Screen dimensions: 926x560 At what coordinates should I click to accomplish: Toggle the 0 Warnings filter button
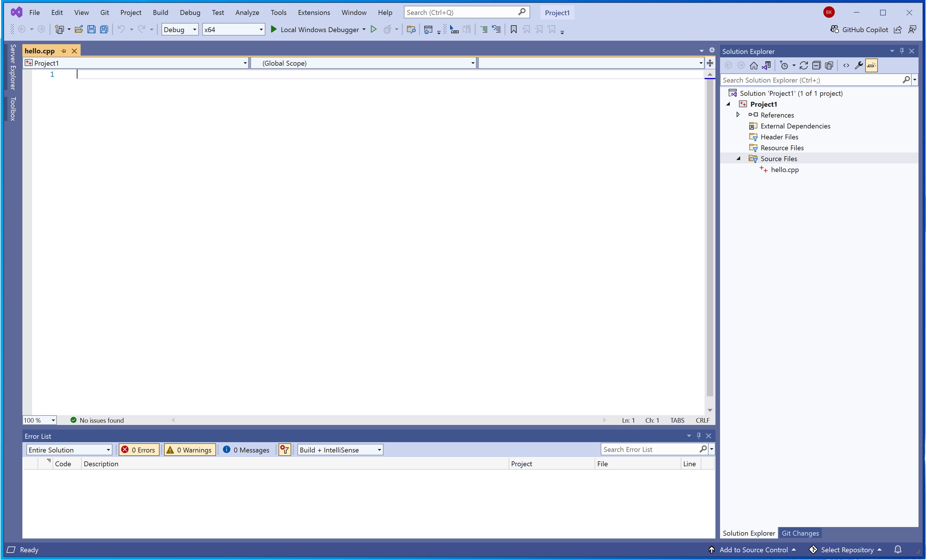tap(190, 450)
